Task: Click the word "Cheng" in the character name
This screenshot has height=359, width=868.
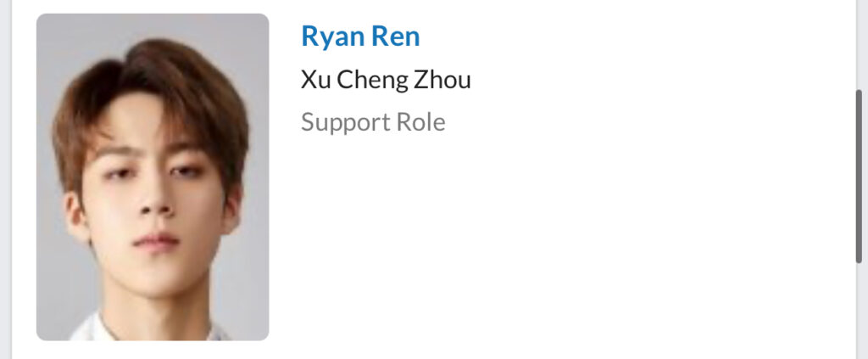Action: [x=373, y=80]
